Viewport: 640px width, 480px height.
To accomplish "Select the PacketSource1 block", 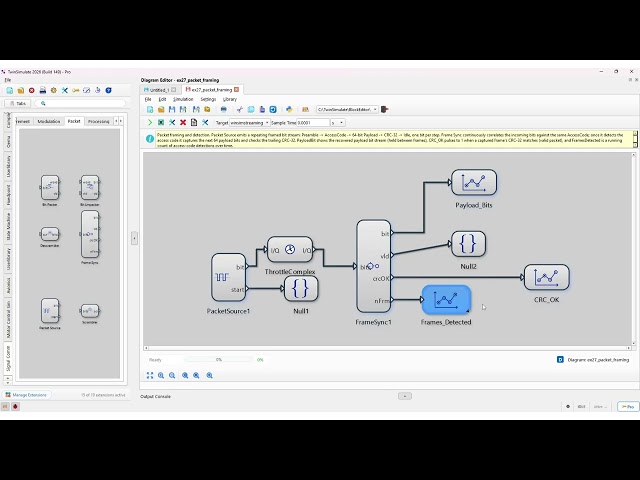I will [x=229, y=278].
